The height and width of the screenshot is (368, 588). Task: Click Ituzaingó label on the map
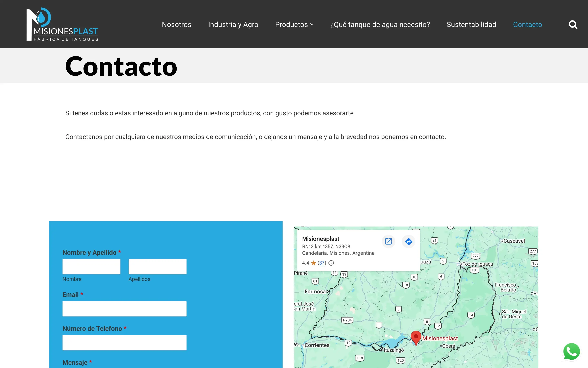click(394, 350)
